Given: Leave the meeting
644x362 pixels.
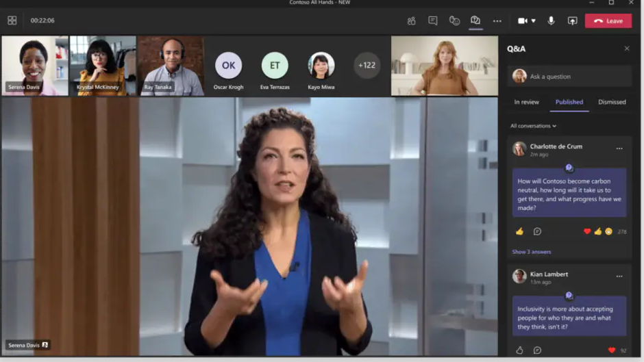Looking at the screenshot, I should [x=608, y=21].
